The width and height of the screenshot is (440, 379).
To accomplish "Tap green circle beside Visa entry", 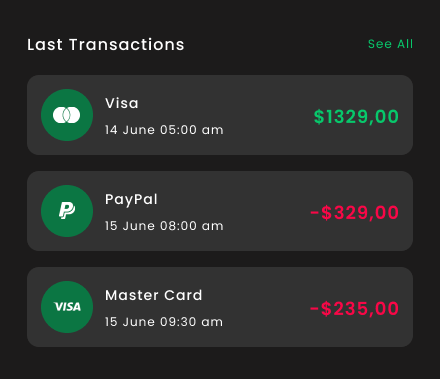I will click(x=67, y=115).
